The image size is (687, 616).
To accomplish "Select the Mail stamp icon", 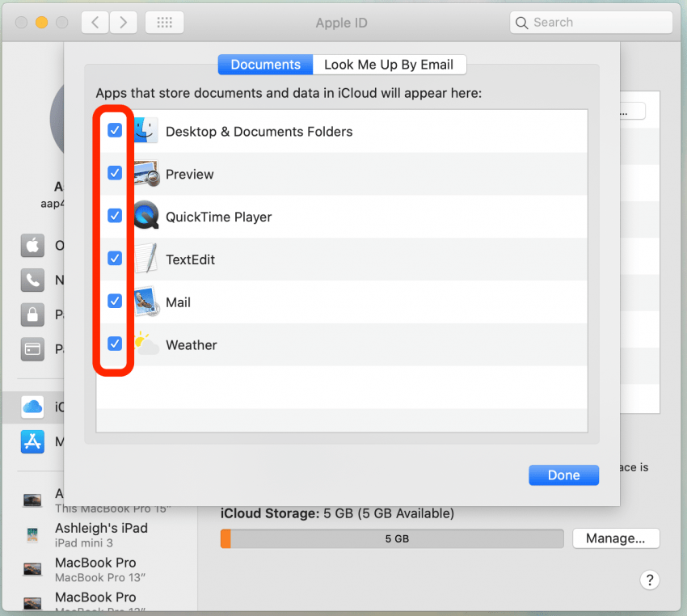I will pyautogui.click(x=146, y=302).
